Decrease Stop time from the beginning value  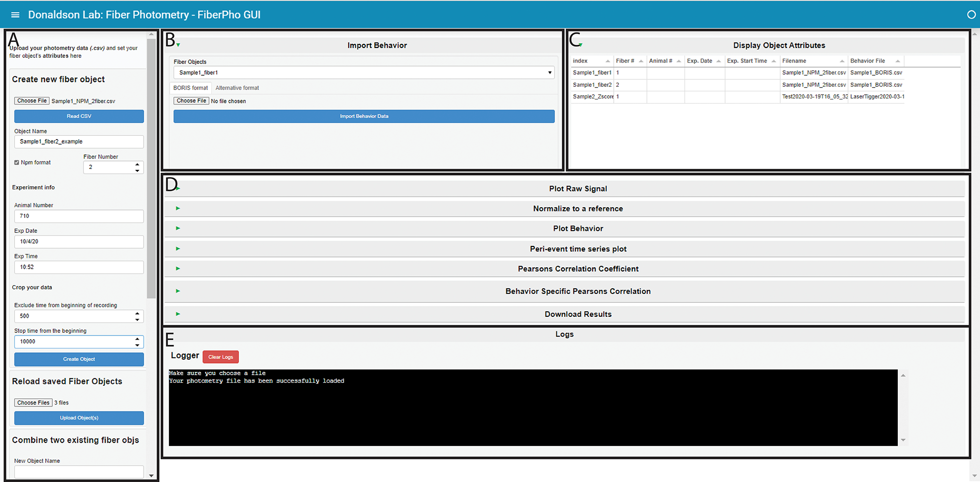pos(137,345)
